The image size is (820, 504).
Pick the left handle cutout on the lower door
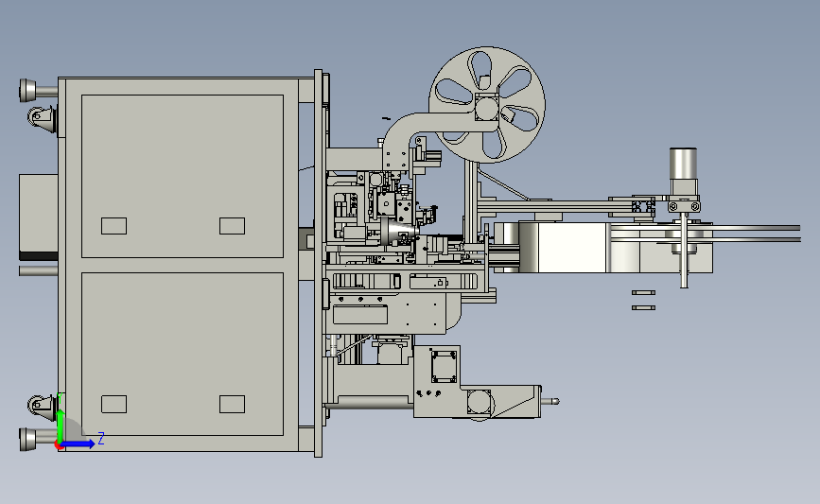point(114,404)
